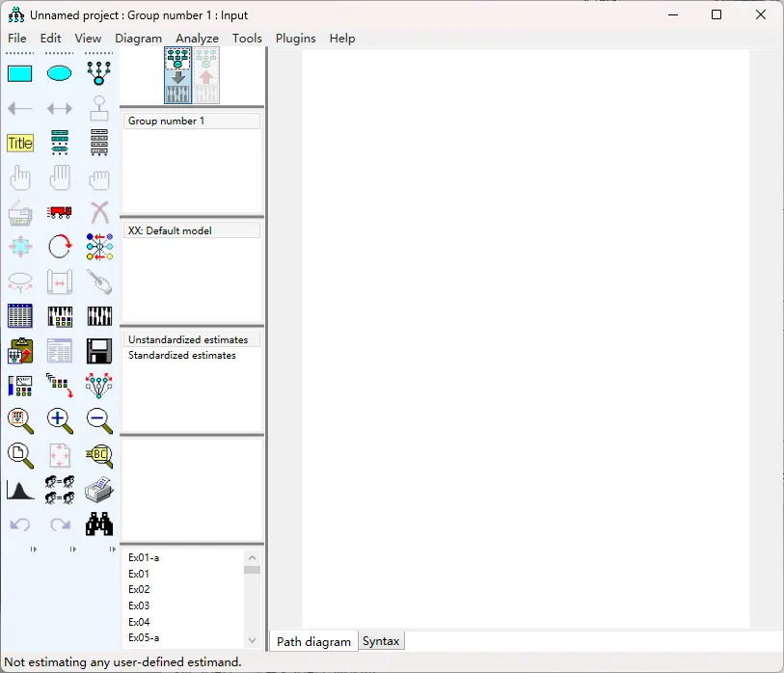The image size is (784, 673).
Task: Open the View menu
Action: (88, 39)
